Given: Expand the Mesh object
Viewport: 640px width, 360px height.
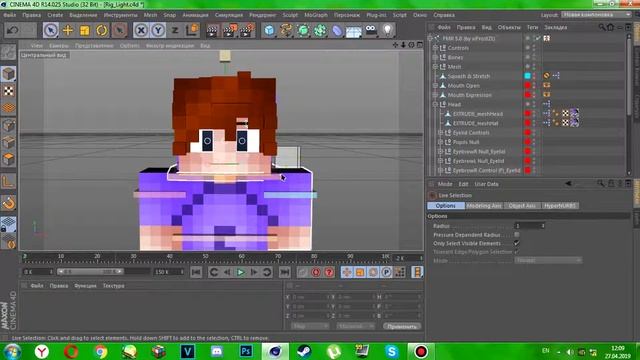Looking at the screenshot, I should coord(435,67).
